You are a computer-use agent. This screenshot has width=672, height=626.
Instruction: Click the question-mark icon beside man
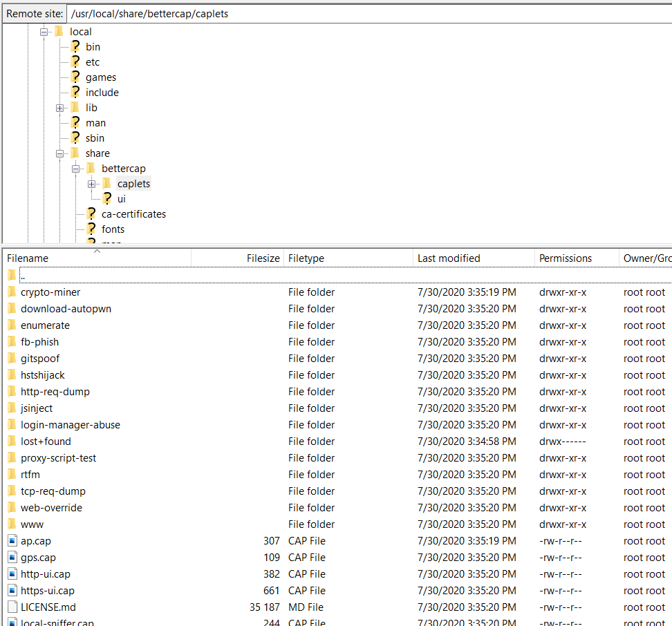point(75,122)
